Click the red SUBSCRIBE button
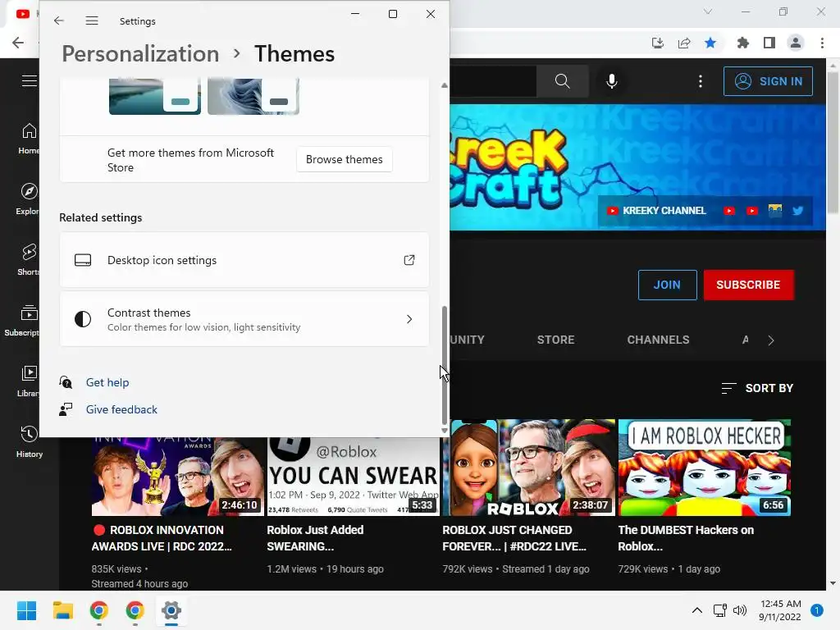Image resolution: width=840 pixels, height=630 pixels. pyautogui.click(x=748, y=285)
